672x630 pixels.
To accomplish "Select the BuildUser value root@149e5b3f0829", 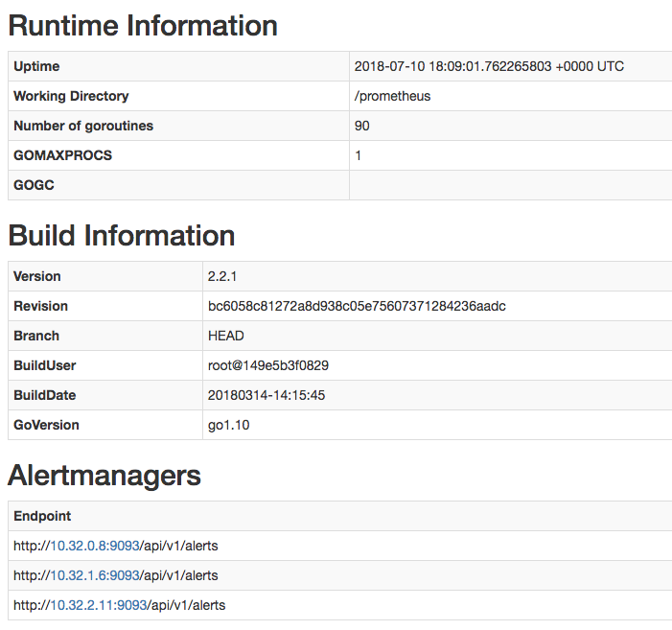I will 268,365.
